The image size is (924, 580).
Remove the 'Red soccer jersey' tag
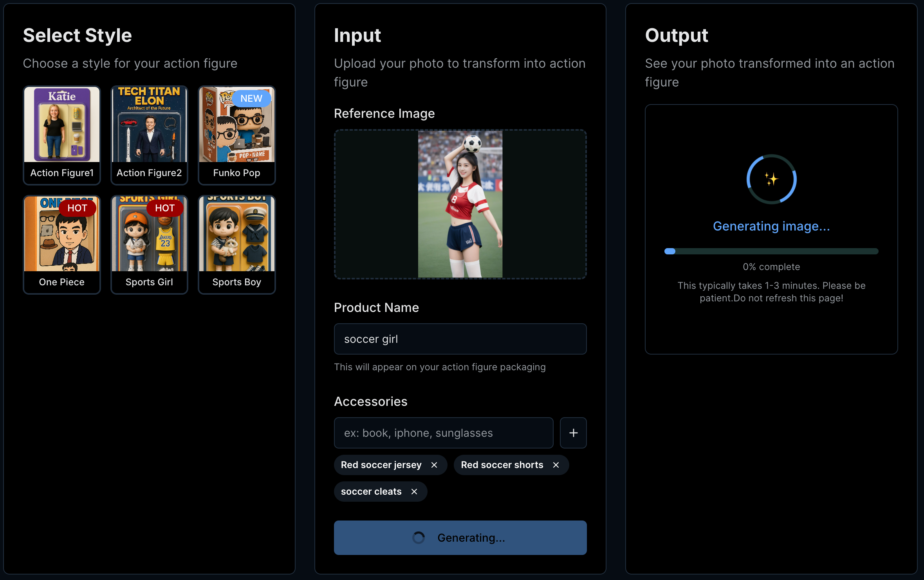[x=434, y=465]
